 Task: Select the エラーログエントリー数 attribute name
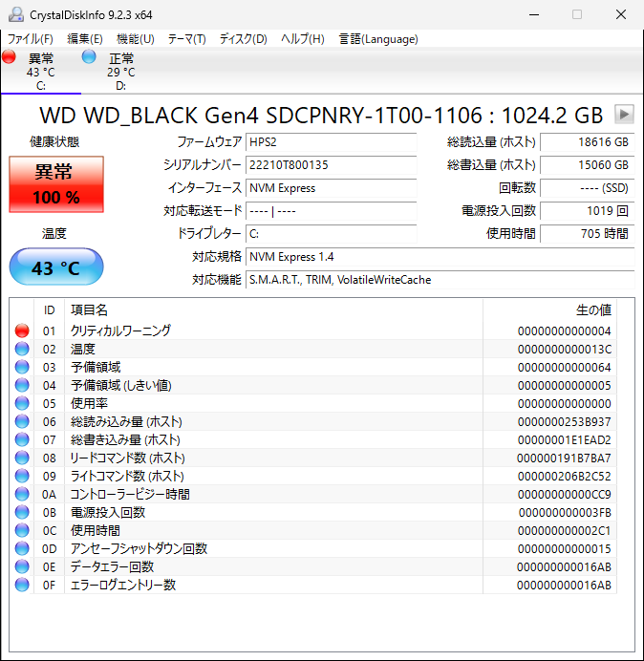click(x=122, y=585)
